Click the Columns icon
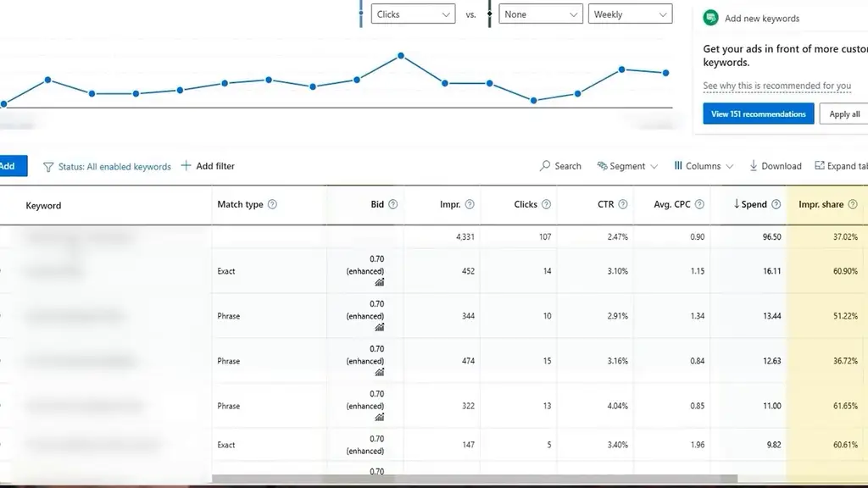 (x=678, y=165)
